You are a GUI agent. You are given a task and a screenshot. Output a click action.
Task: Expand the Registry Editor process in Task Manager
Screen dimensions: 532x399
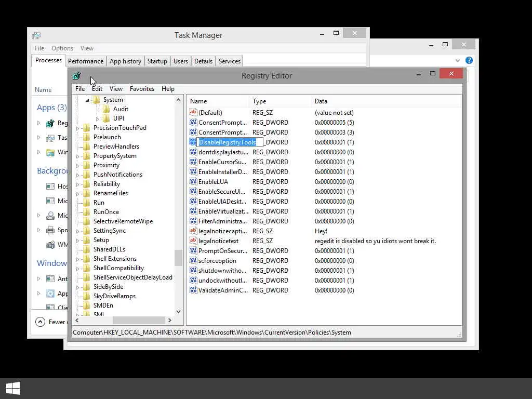(x=38, y=123)
